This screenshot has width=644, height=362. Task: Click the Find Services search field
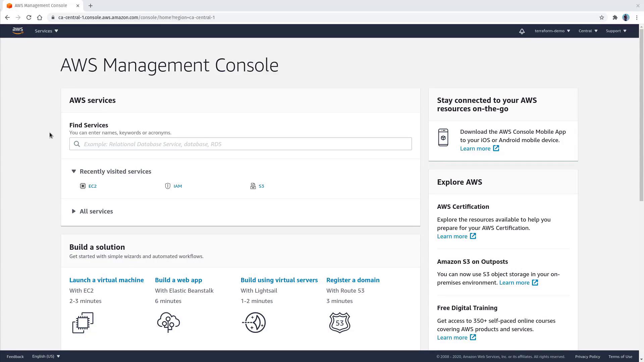click(x=240, y=144)
